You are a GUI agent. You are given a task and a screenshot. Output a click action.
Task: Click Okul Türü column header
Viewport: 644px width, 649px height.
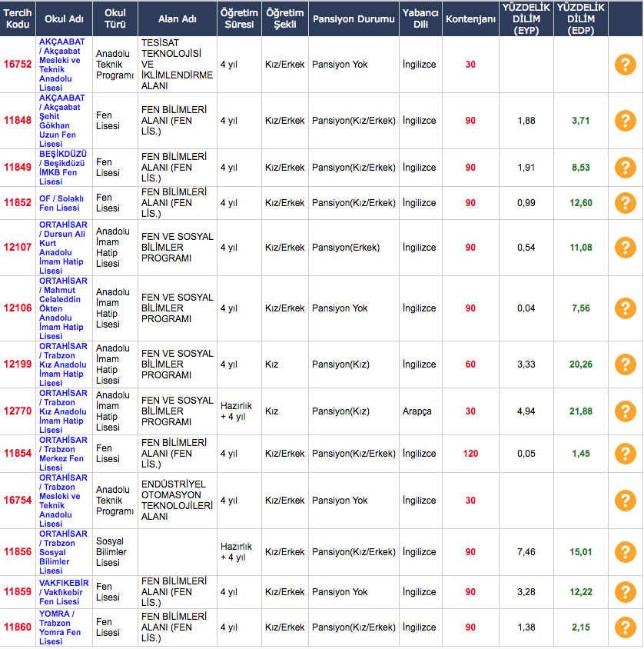tap(115, 18)
